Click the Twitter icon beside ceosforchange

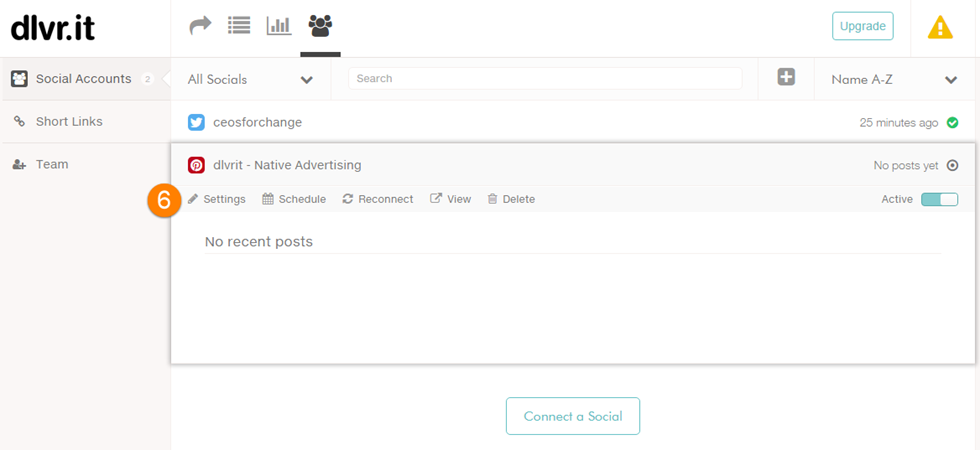click(x=197, y=122)
